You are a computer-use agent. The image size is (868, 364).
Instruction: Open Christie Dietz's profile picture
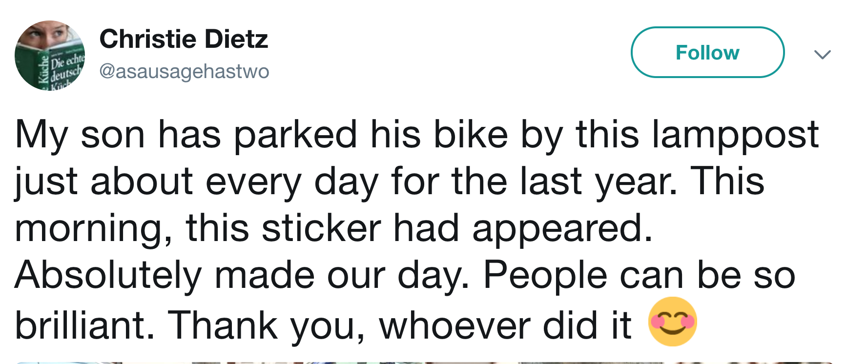50,55
